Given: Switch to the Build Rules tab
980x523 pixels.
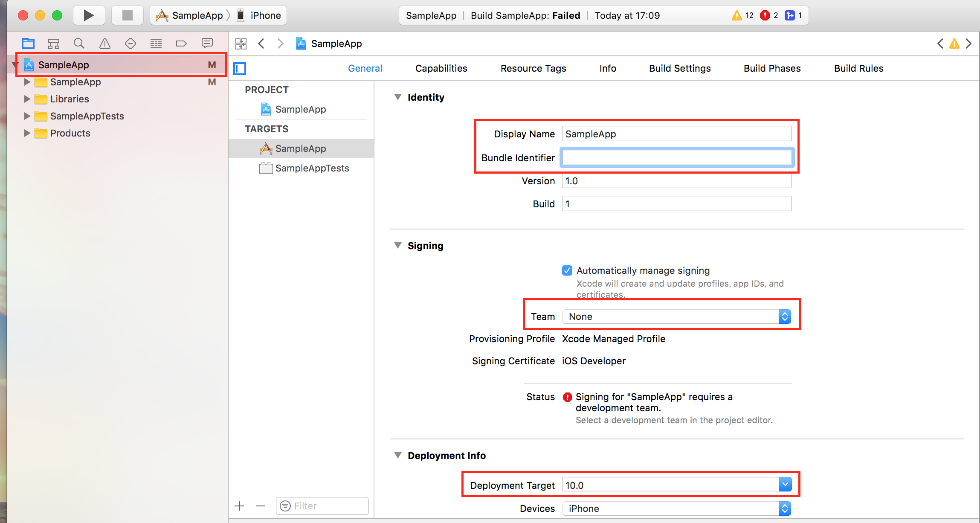Looking at the screenshot, I should 858,68.
